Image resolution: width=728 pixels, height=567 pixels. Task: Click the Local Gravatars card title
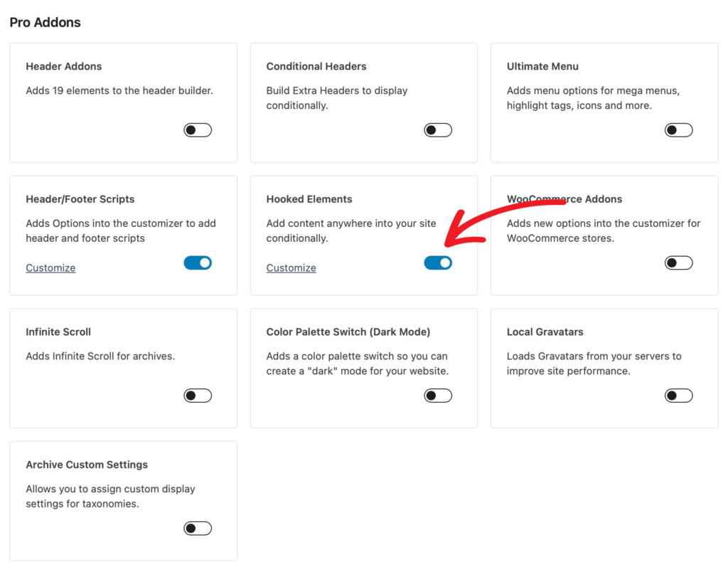pyautogui.click(x=545, y=332)
